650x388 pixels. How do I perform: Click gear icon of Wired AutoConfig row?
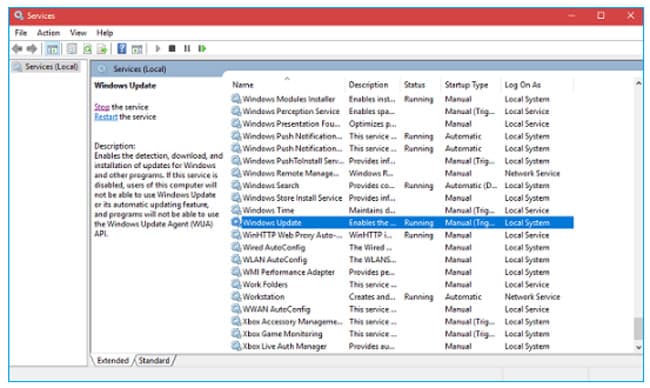(x=236, y=247)
